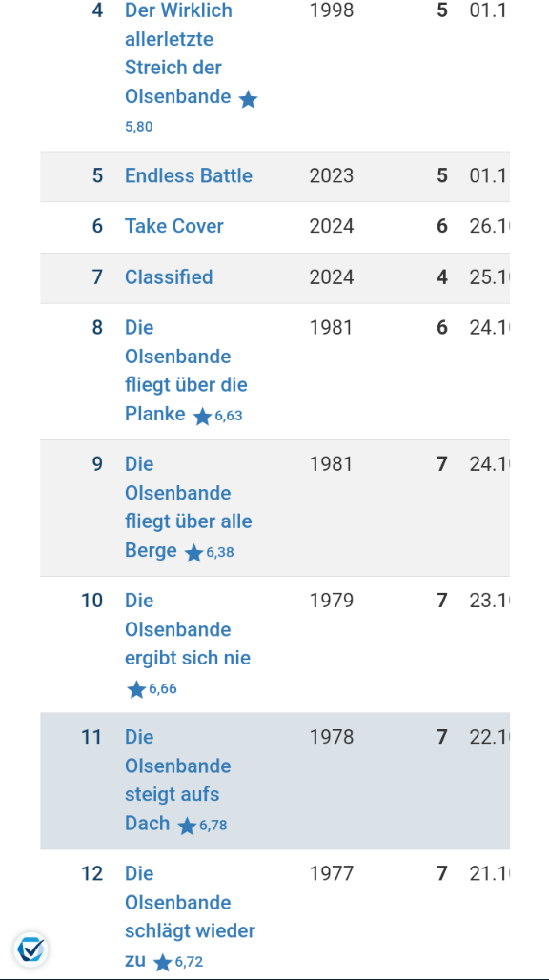This screenshot has height=980, width=549.
Task: Open Die Olsenbande steigt aufs Dach
Action: (178, 780)
